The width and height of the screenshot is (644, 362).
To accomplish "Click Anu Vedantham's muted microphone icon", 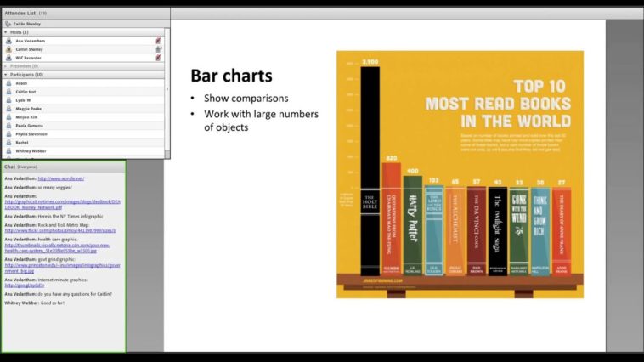I will pos(158,41).
